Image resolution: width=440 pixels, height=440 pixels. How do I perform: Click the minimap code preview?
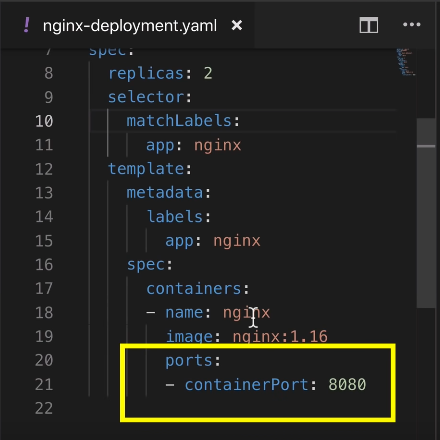click(405, 62)
